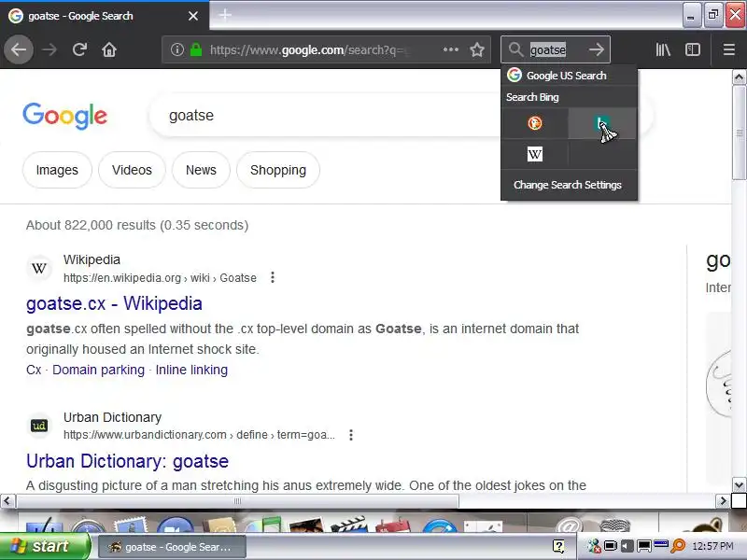Click vertical scrollbar down arrow
Image resolution: width=747 pixels, height=560 pixels.
click(x=739, y=485)
